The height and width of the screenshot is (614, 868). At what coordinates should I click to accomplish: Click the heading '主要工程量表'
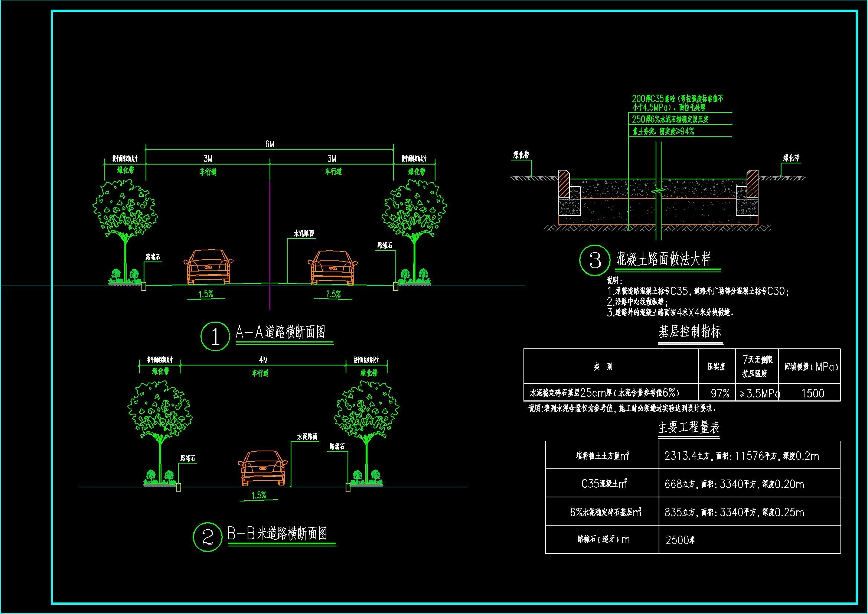tap(689, 428)
